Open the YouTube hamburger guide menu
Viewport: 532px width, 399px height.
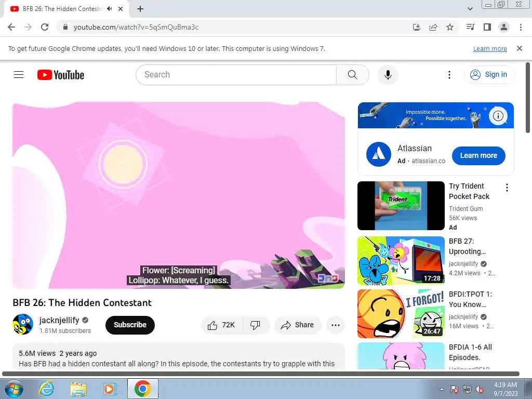pyautogui.click(x=19, y=75)
